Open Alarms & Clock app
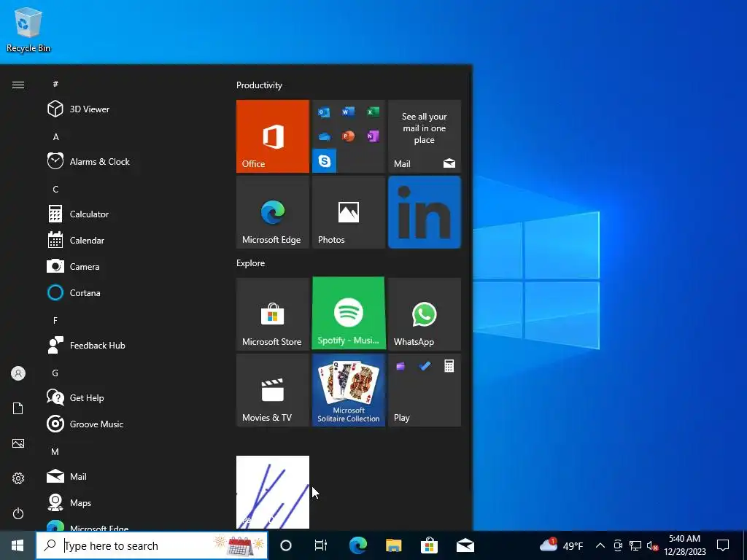Image resolution: width=747 pixels, height=560 pixels. click(128, 161)
